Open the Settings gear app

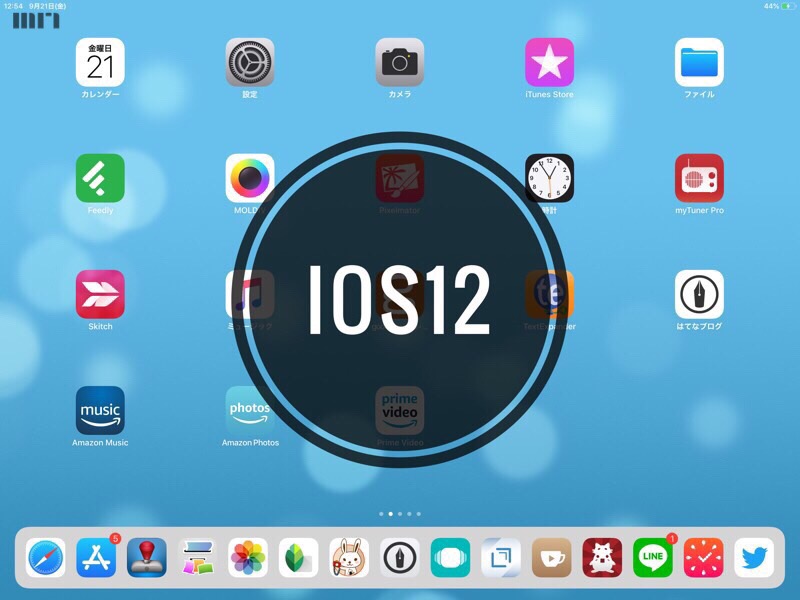click(250, 62)
